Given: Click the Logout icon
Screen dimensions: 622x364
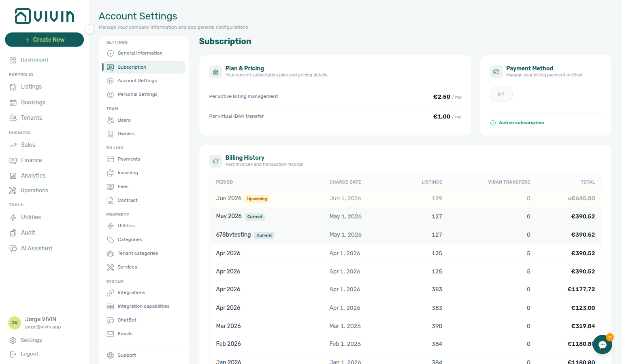Looking at the screenshot, I should coord(13,354).
